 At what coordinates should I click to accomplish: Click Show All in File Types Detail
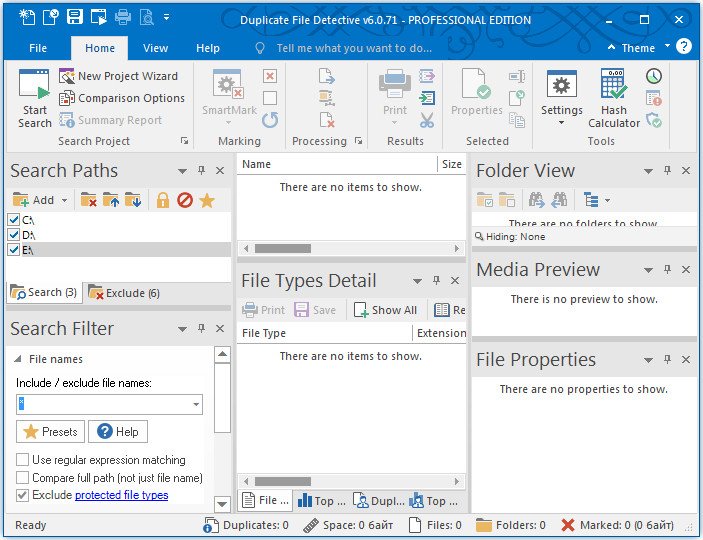pyautogui.click(x=385, y=310)
